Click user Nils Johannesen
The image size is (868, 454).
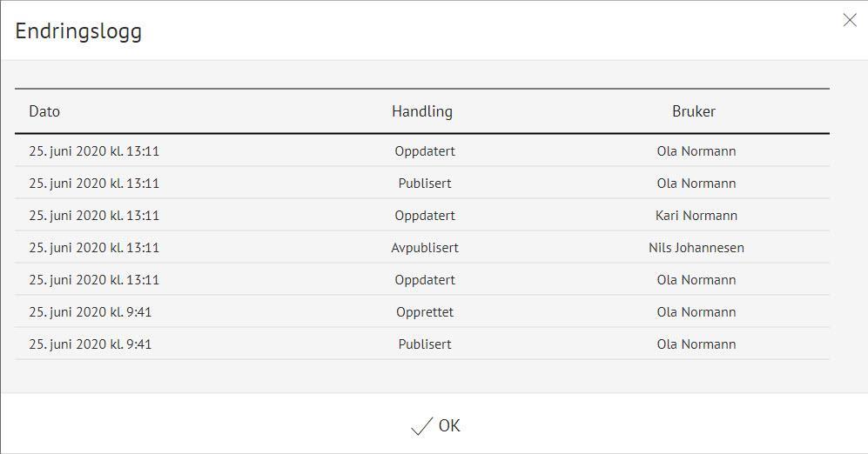pyautogui.click(x=696, y=248)
